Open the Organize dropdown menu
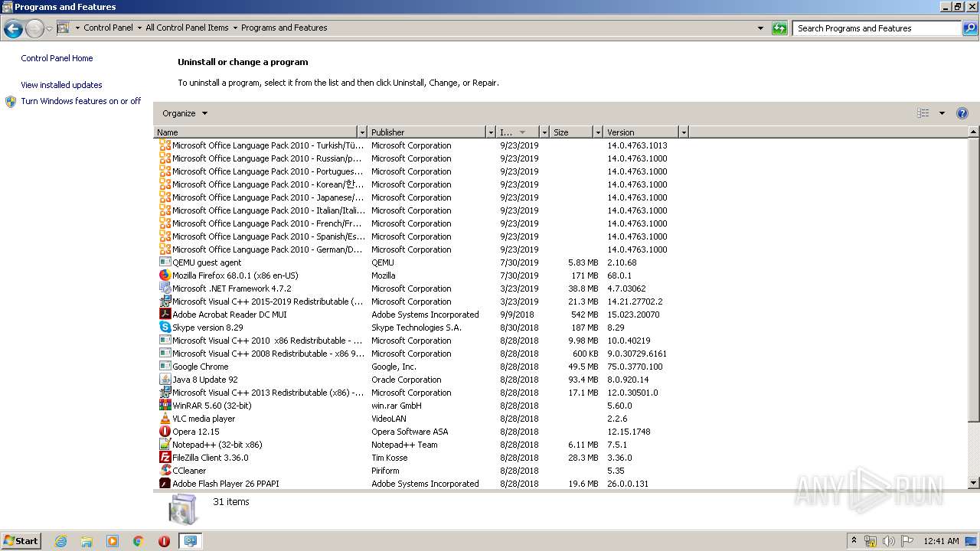 tap(185, 113)
